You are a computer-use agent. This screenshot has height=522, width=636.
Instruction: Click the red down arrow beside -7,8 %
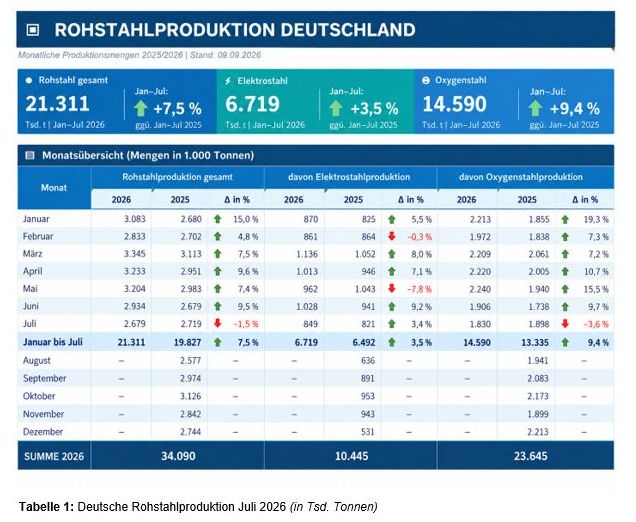pyautogui.click(x=392, y=288)
